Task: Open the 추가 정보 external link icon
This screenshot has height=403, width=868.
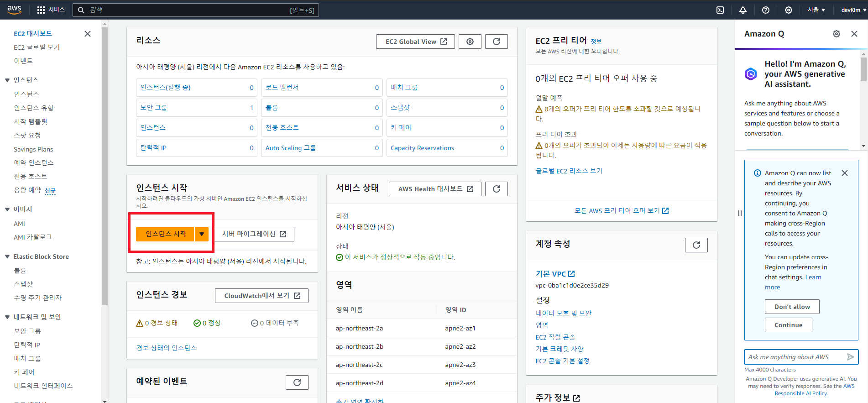Action: coord(576,398)
